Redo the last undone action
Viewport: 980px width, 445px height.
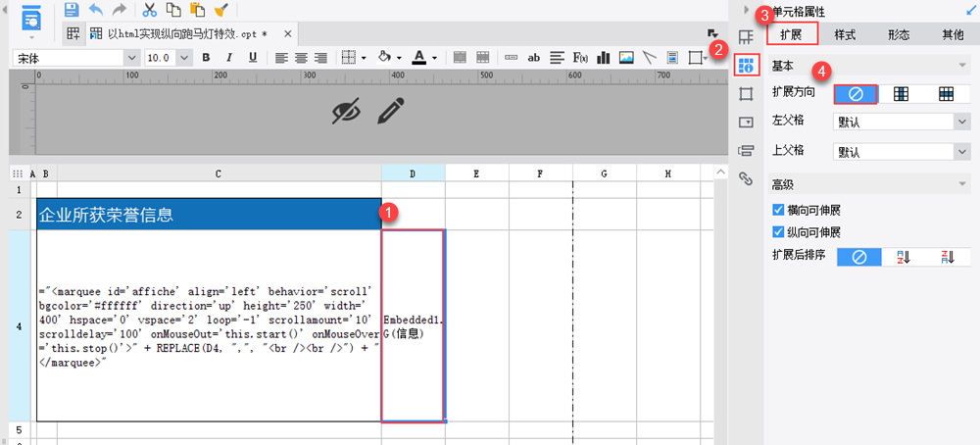[x=119, y=10]
